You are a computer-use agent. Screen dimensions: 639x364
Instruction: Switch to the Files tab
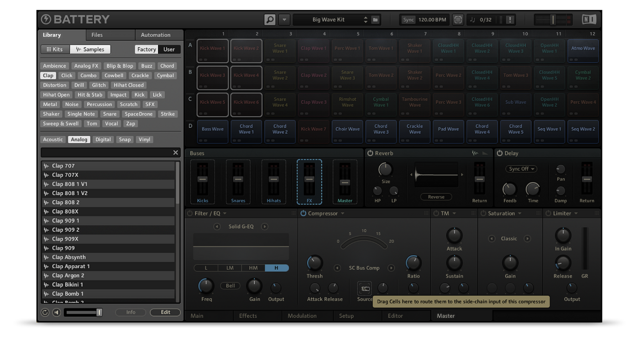click(110, 35)
